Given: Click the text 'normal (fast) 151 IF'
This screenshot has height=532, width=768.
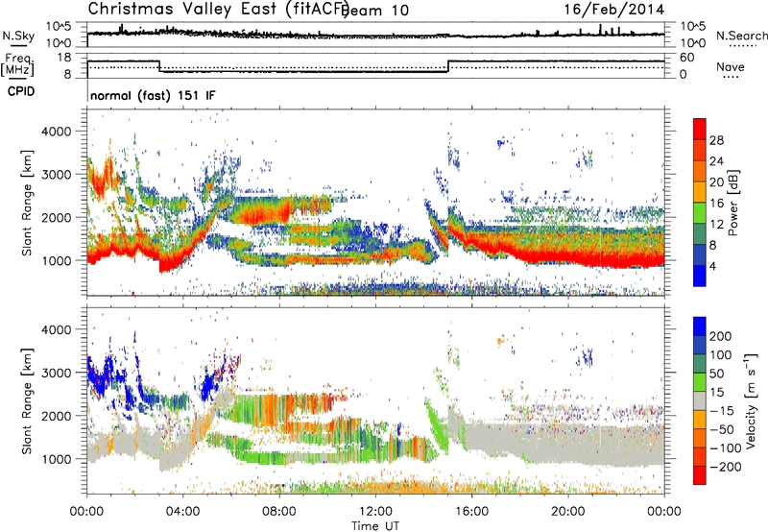Looking at the screenshot, I should pos(153,95).
